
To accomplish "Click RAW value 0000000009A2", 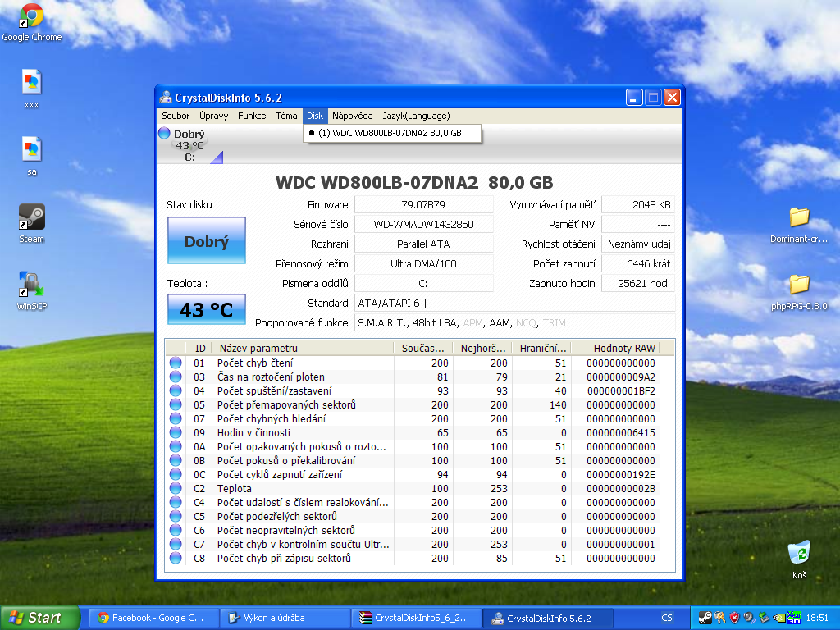I will (621, 377).
